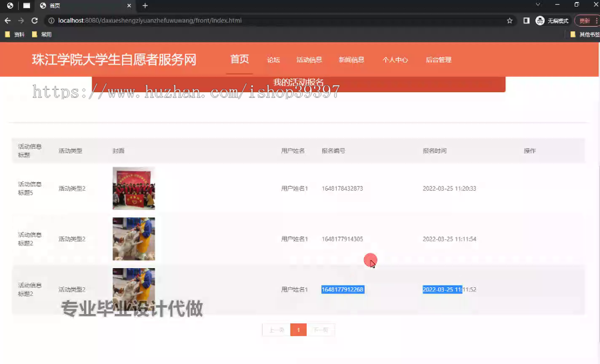Click the browser forward arrow
Viewport: 600px width, 364px height.
click(x=21, y=21)
